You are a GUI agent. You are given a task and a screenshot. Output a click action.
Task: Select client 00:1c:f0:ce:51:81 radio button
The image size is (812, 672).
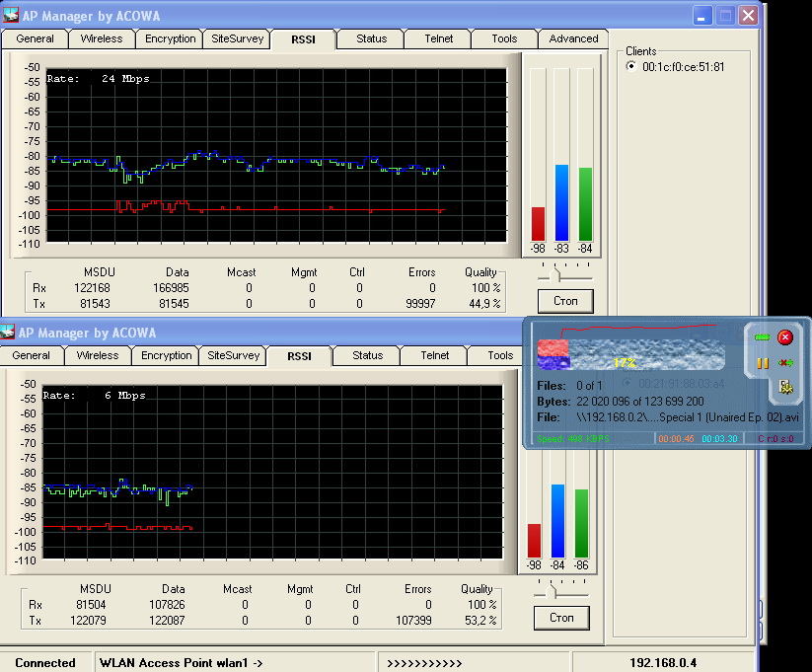pos(631,67)
